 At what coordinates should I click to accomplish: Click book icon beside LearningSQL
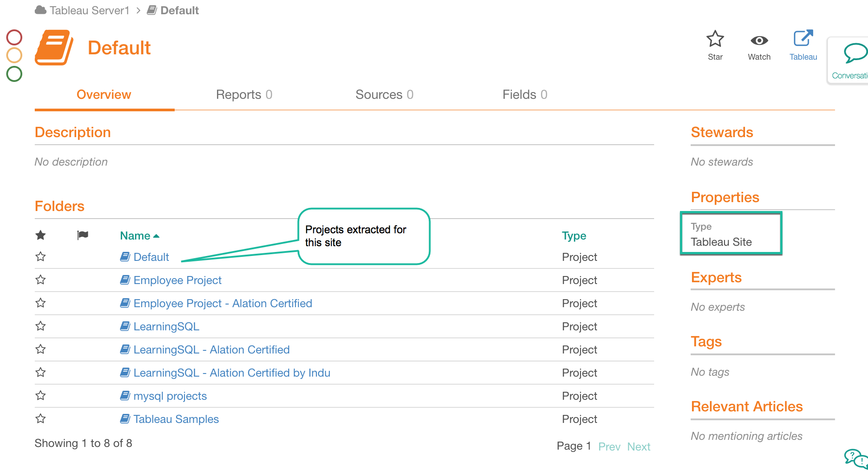[x=125, y=326]
